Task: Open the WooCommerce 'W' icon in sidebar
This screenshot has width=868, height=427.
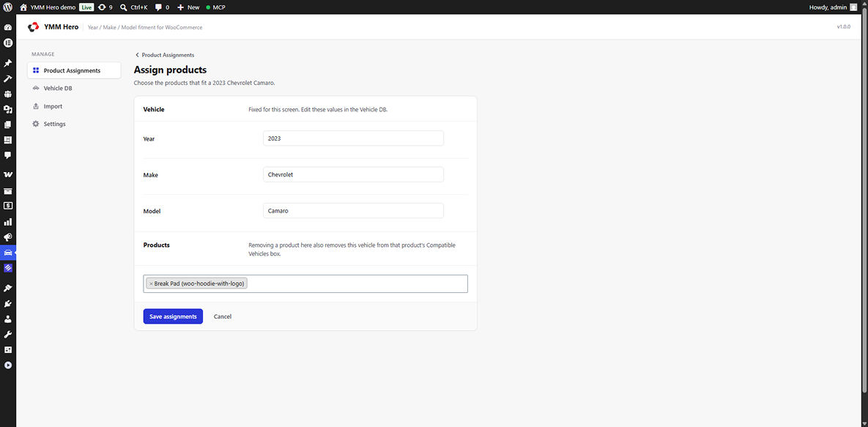Action: (8, 174)
